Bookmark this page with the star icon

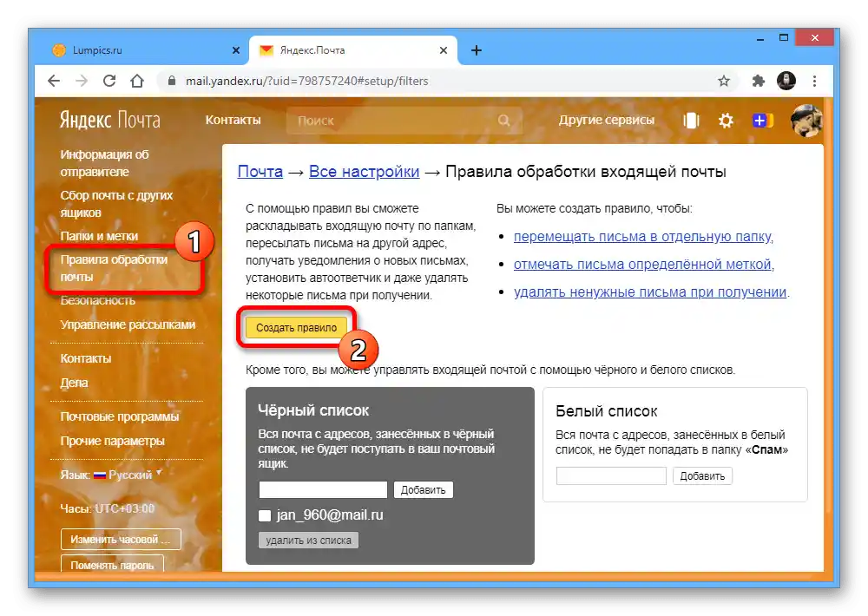point(724,81)
